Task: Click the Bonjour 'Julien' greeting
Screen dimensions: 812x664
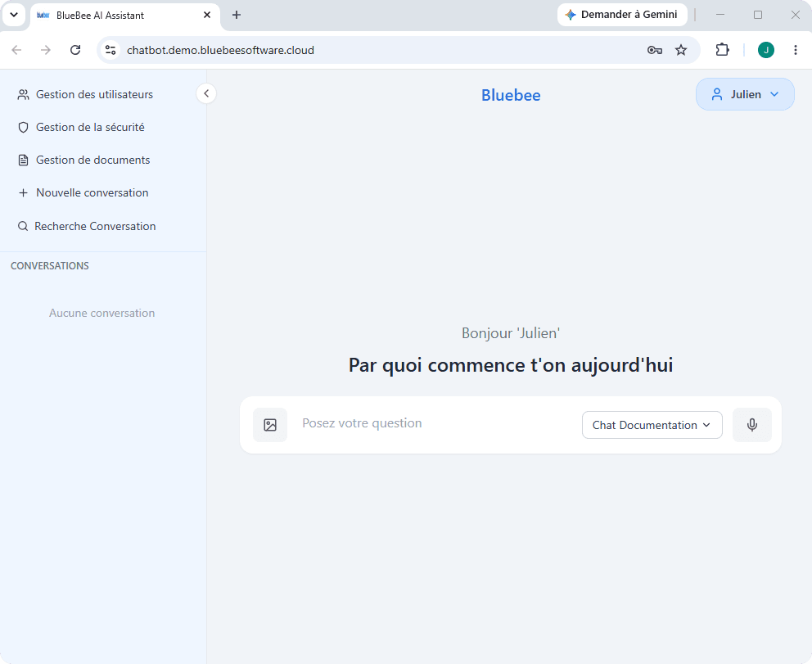Action: pos(511,333)
